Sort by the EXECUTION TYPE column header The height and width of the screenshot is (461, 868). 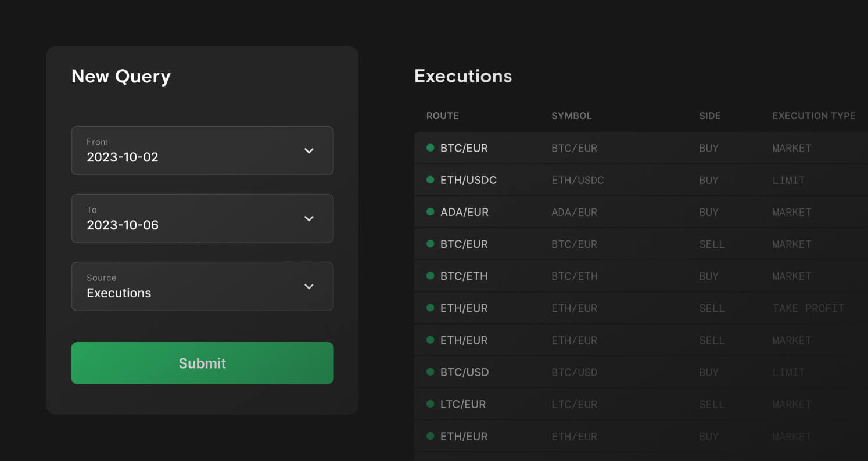pos(813,116)
